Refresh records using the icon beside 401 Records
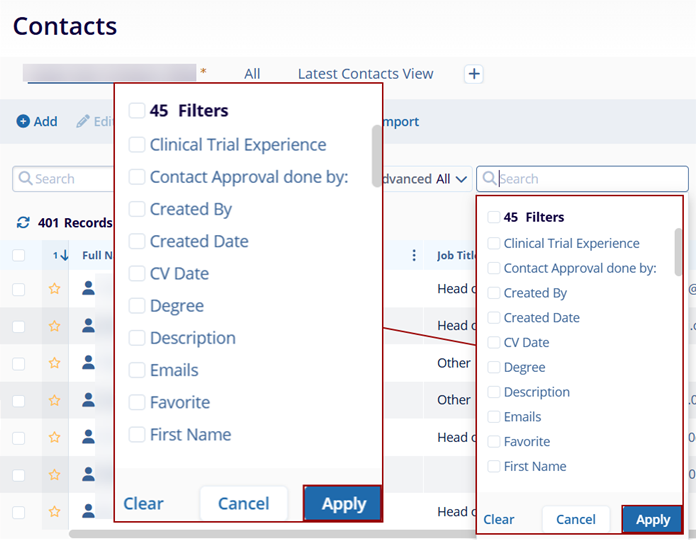Image resolution: width=696 pixels, height=540 pixels. [23, 223]
